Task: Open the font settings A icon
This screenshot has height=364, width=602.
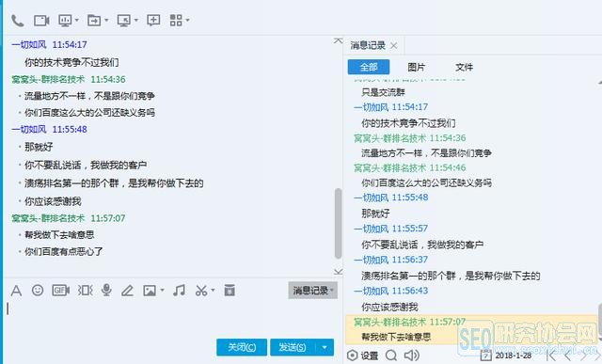Action: tap(16, 291)
